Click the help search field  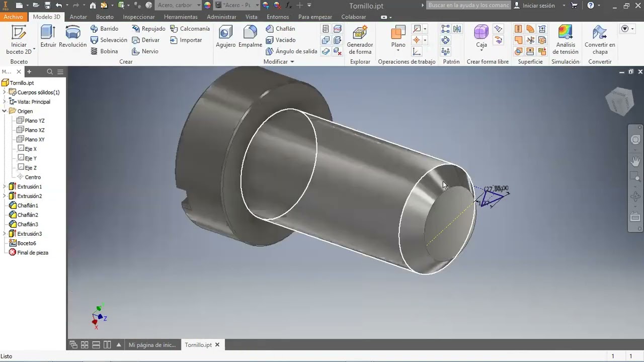tap(469, 5)
